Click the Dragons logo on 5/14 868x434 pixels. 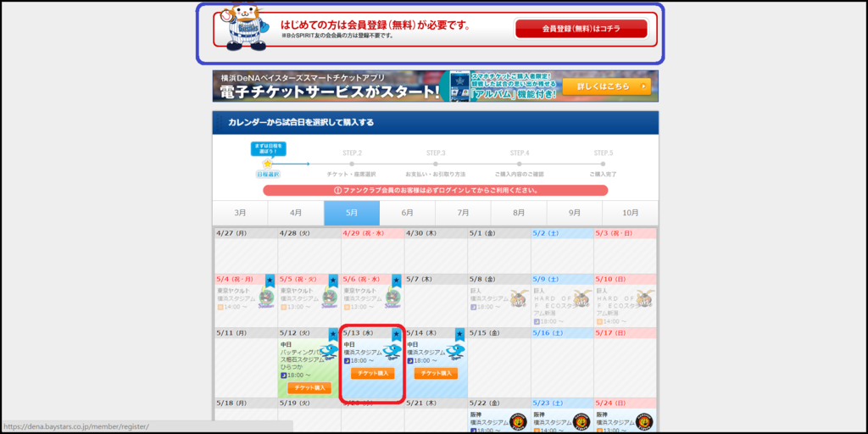coord(455,352)
